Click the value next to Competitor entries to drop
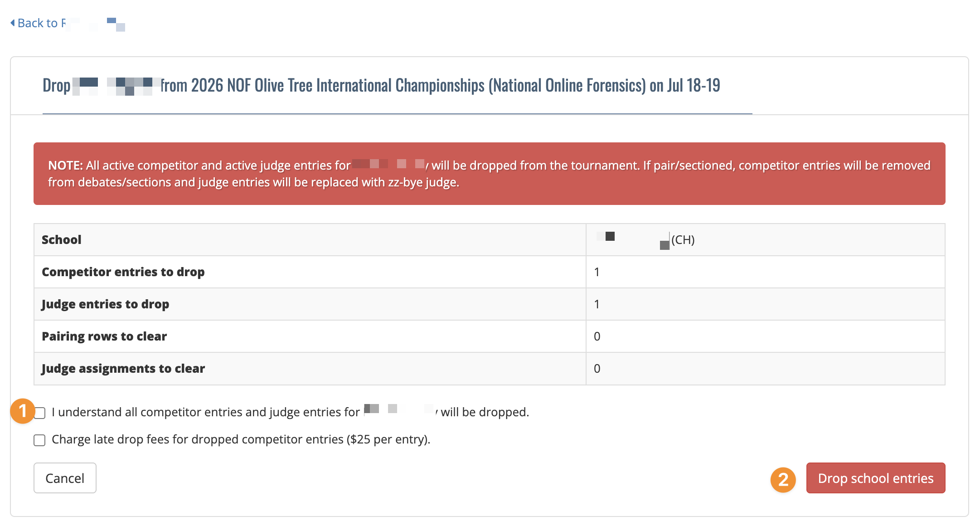This screenshot has width=980, height=526. click(x=597, y=272)
